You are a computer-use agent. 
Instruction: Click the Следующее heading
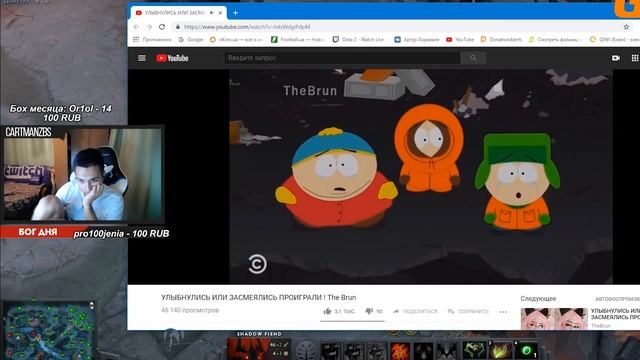pyautogui.click(x=538, y=299)
